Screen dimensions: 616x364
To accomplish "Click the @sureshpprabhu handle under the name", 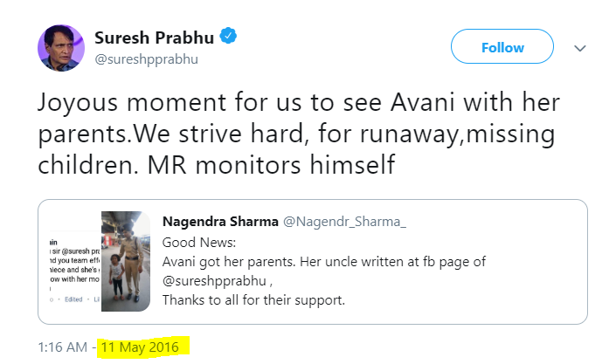I will 146,59.
